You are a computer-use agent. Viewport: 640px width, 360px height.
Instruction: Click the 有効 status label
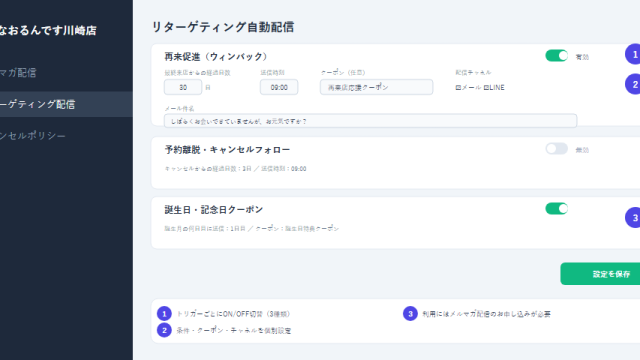582,57
